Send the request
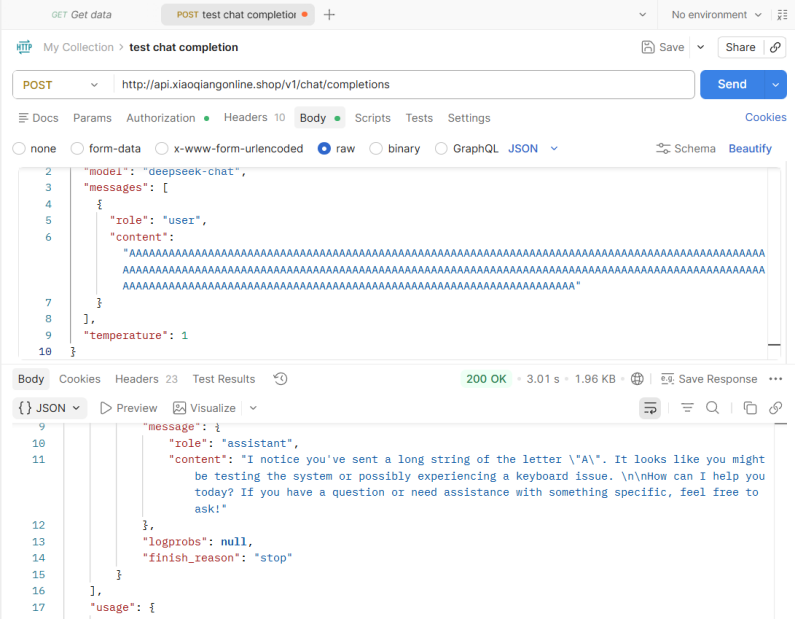This screenshot has width=796, height=619. pos(732,85)
